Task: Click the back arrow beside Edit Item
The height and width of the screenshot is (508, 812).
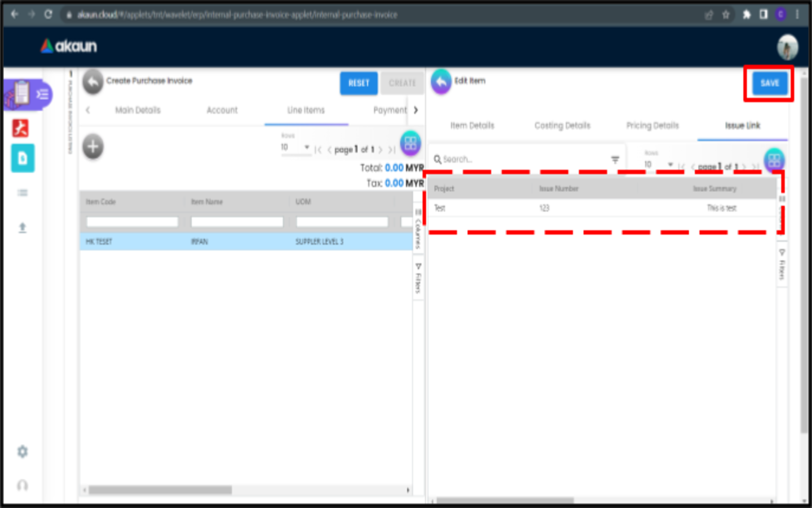Action: [x=441, y=82]
